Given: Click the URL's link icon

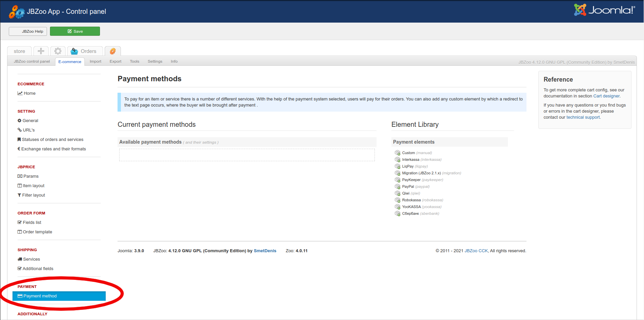Looking at the screenshot, I should pos(20,130).
